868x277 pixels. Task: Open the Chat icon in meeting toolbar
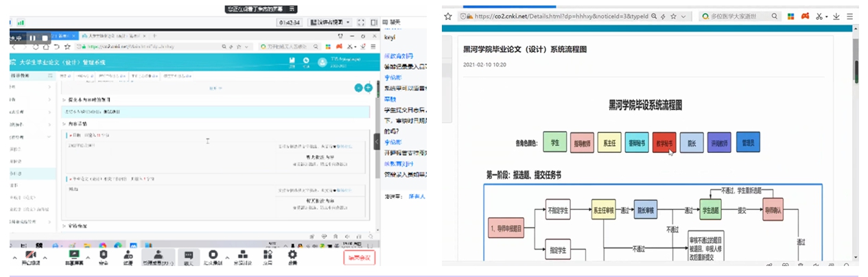(x=189, y=254)
